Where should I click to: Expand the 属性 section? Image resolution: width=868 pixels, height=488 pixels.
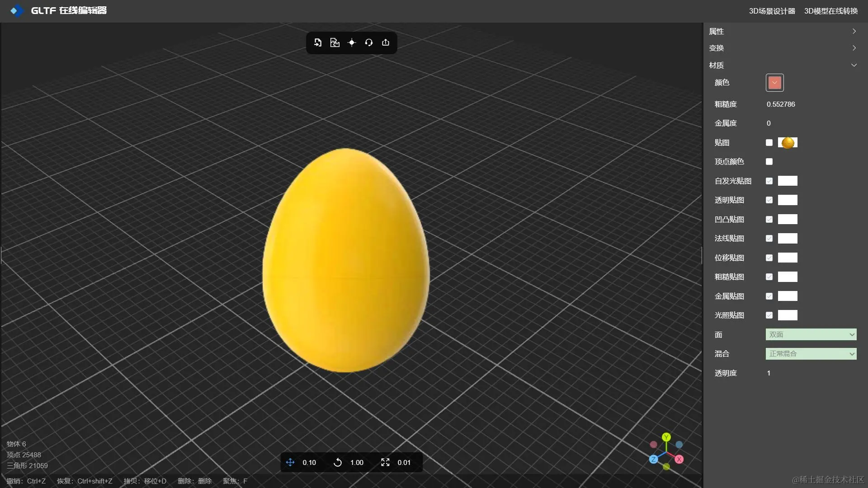coord(783,31)
